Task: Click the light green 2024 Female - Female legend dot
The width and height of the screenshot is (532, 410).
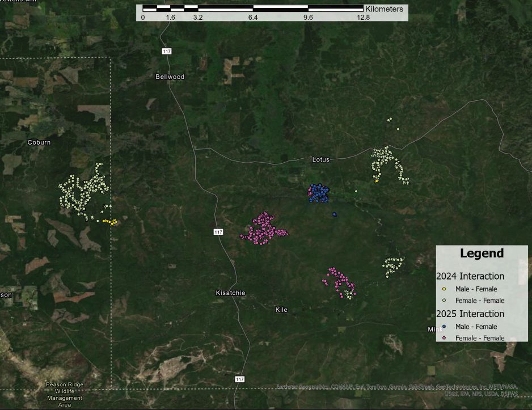Action: coord(444,301)
